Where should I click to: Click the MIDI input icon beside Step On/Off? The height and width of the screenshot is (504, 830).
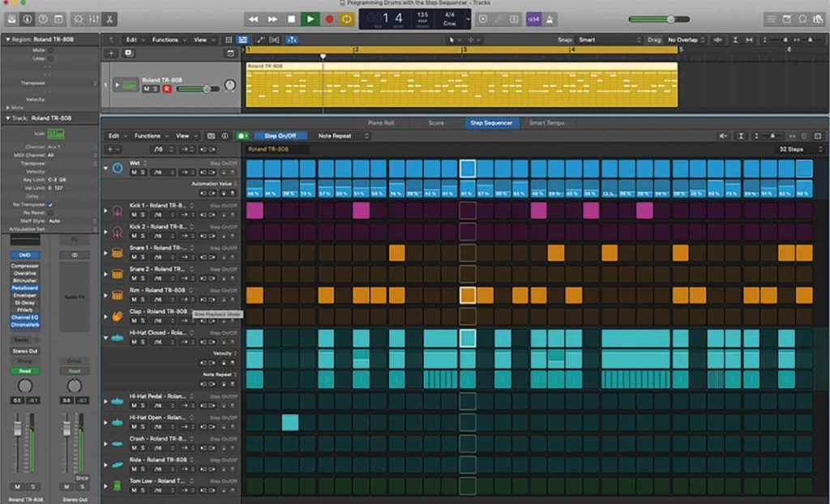click(242, 135)
